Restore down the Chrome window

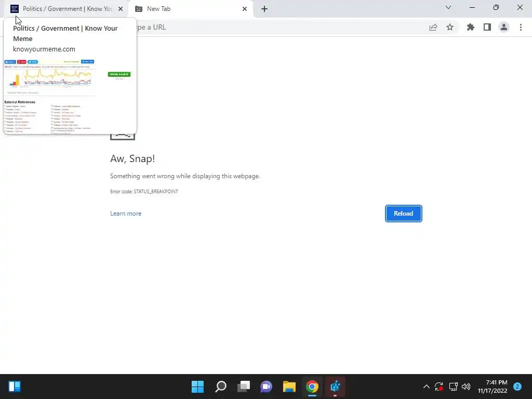point(496,7)
